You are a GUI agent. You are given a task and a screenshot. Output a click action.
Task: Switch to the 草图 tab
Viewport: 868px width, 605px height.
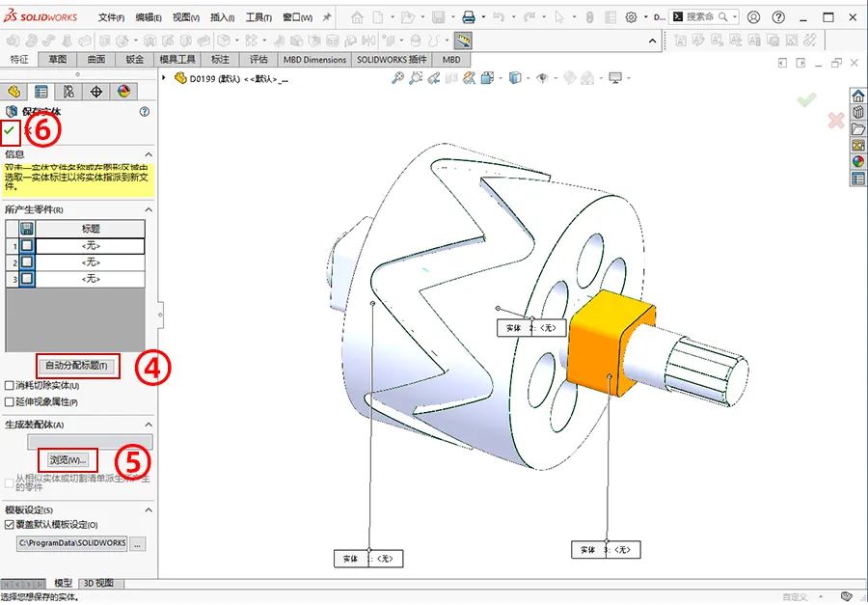pyautogui.click(x=57, y=59)
